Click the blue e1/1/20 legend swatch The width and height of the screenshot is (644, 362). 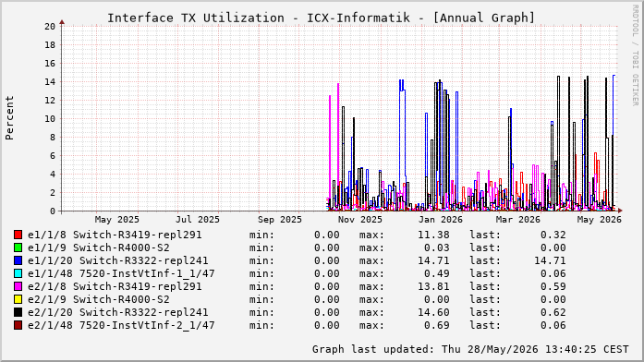point(18,260)
